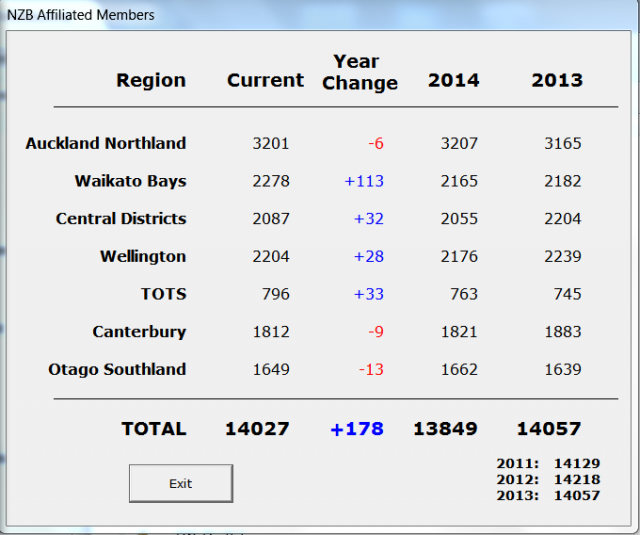
Task: Select the Canterbury year change -9
Action: click(376, 331)
